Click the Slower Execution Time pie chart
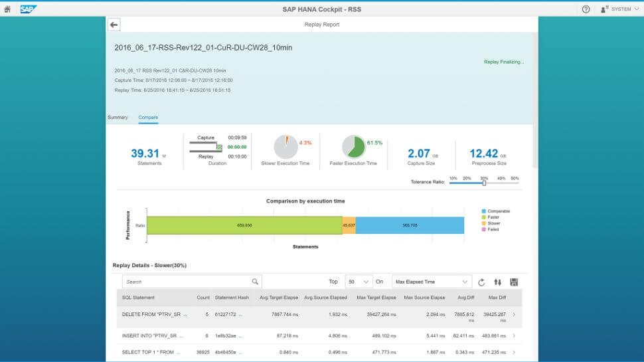The width and height of the screenshot is (644, 362). click(x=286, y=147)
